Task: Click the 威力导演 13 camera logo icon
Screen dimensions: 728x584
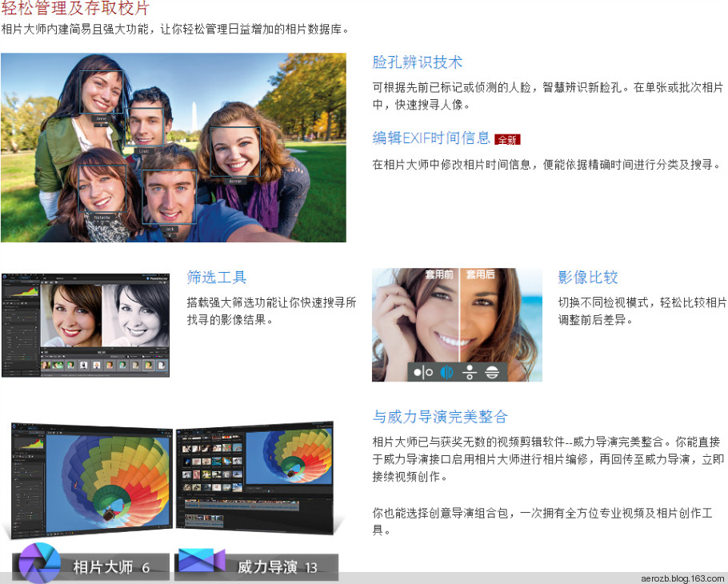Action: point(202,560)
